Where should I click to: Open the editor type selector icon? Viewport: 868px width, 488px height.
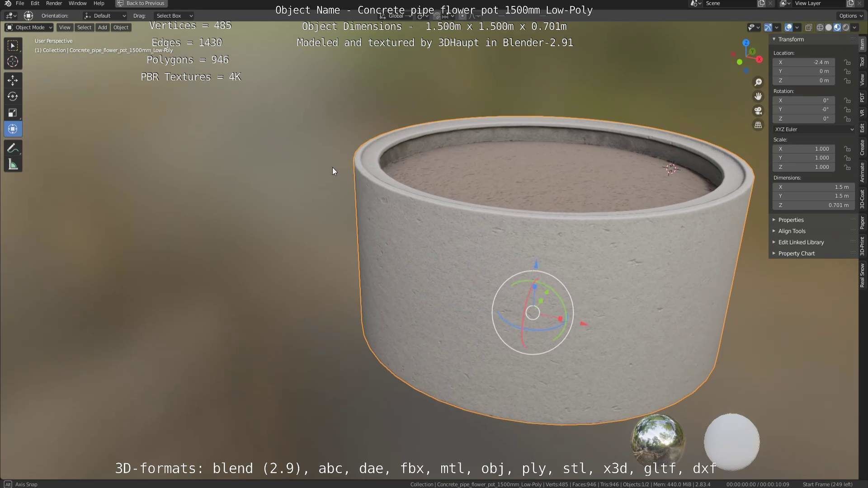pos(11,16)
